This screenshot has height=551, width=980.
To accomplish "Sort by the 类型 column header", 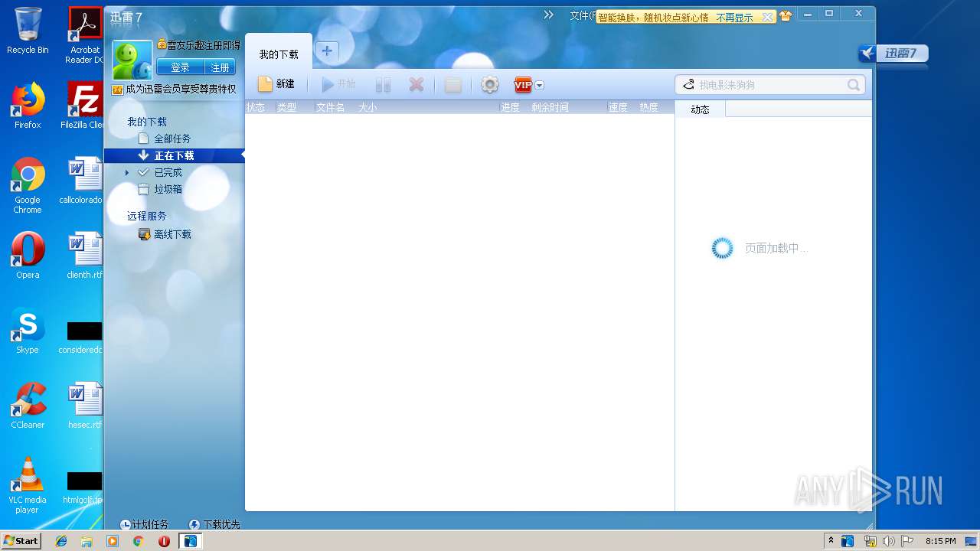I will [x=287, y=108].
